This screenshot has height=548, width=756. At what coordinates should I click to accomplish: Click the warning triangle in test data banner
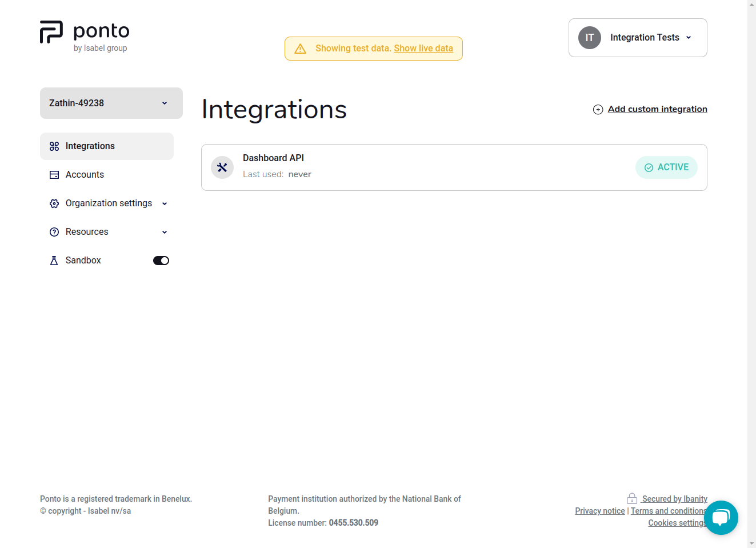tap(300, 49)
